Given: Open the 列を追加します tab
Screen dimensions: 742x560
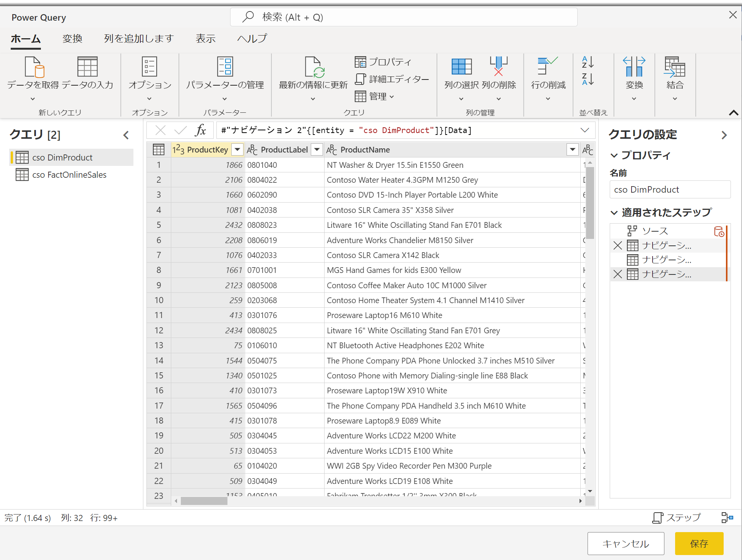Looking at the screenshot, I should coord(139,39).
